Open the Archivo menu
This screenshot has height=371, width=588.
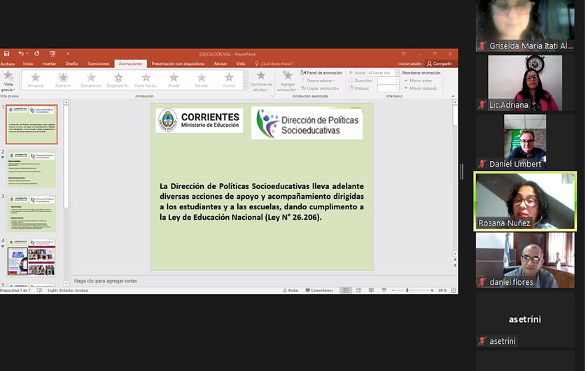(8, 64)
